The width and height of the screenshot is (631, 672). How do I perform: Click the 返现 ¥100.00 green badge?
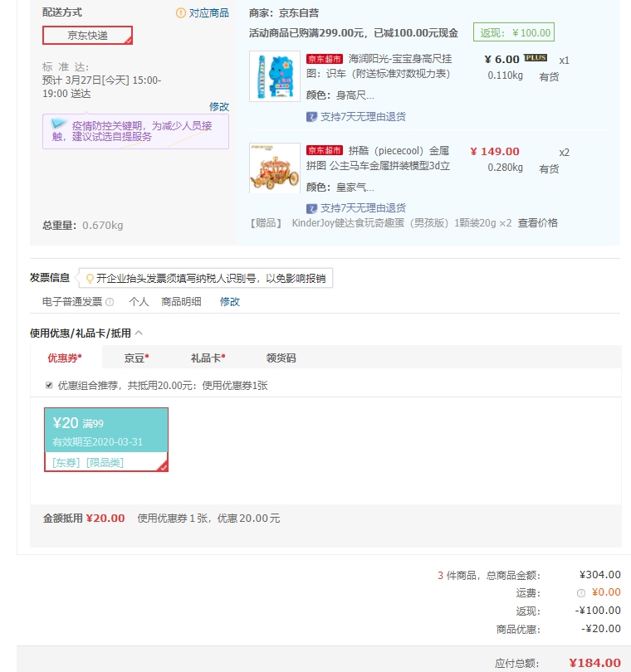pyautogui.click(x=514, y=32)
